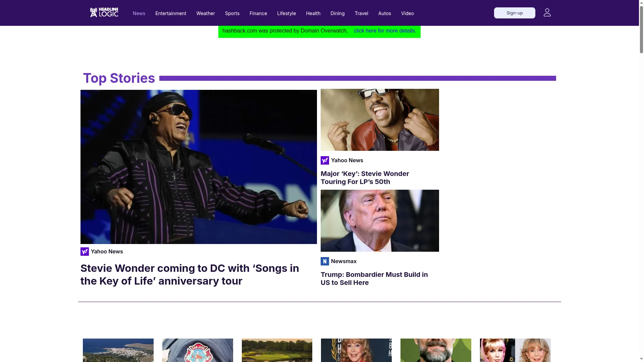Click Yahoo News icon above Major 'Key' headline
This screenshot has height=362, width=644.
[325, 161]
